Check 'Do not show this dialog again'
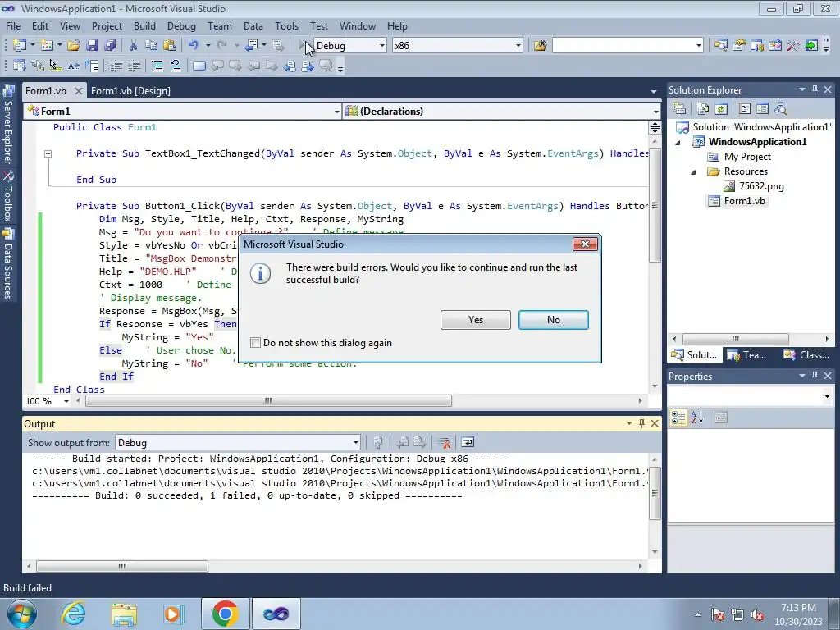840x630 pixels. (x=256, y=342)
